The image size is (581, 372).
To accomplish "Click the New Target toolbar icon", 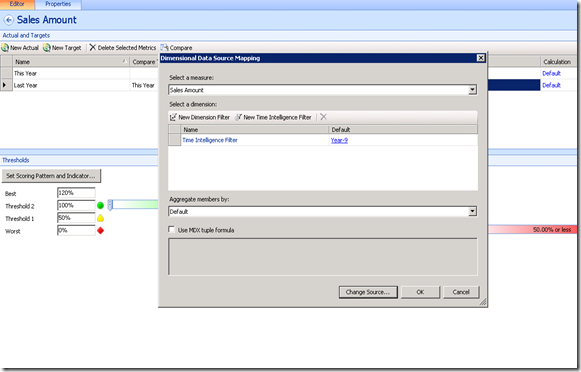I will 47,47.
